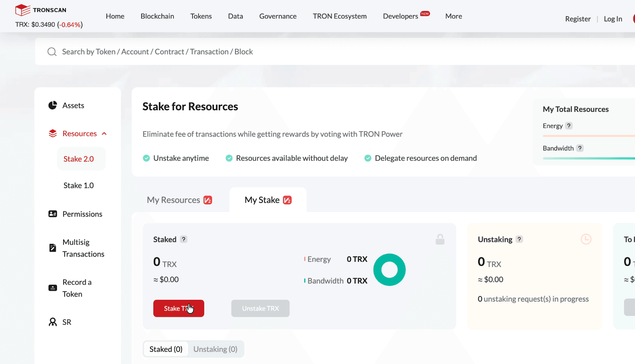Viewport: 635px width, 364px height.
Task: Click the Resources stacked layers icon
Action: [53, 133]
